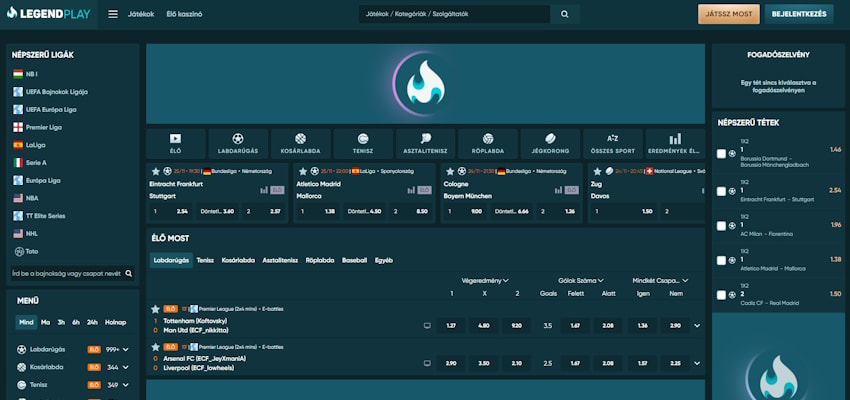Check the Eintracht Frankfurt – Stuttgart bet checkbox
Screen dimensions: 850x400
pos(721,191)
